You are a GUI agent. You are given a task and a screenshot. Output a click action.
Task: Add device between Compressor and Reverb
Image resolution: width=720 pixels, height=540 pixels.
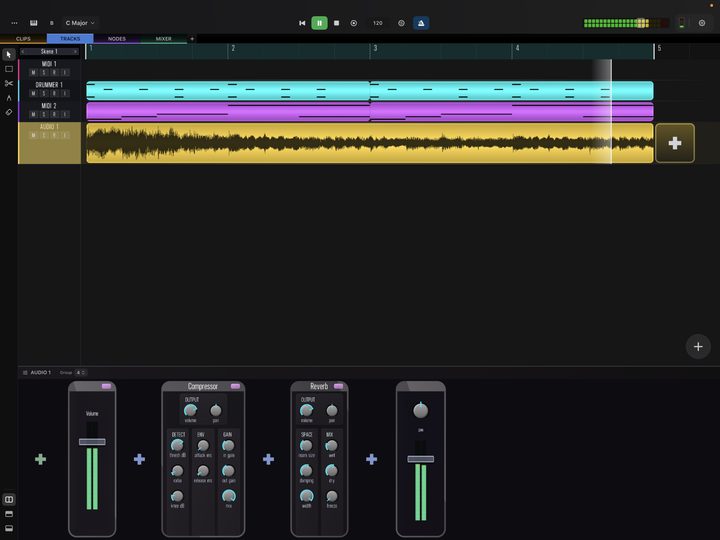[269, 459]
